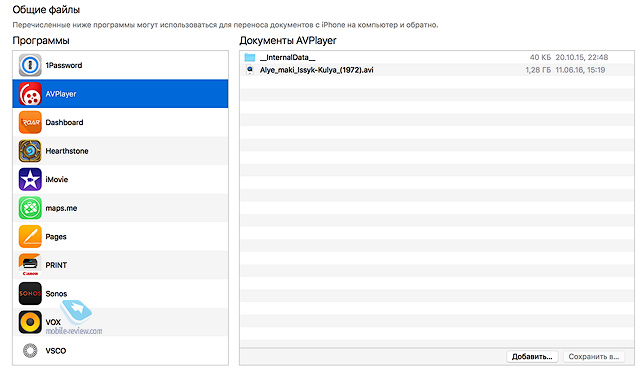Click the 1,28 ГБ size value
The image size is (640, 374).
(538, 70)
